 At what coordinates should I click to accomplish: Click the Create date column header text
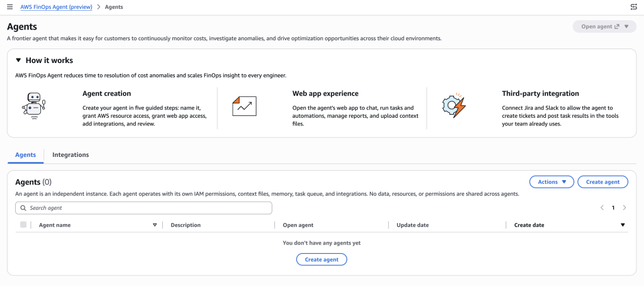click(529, 225)
